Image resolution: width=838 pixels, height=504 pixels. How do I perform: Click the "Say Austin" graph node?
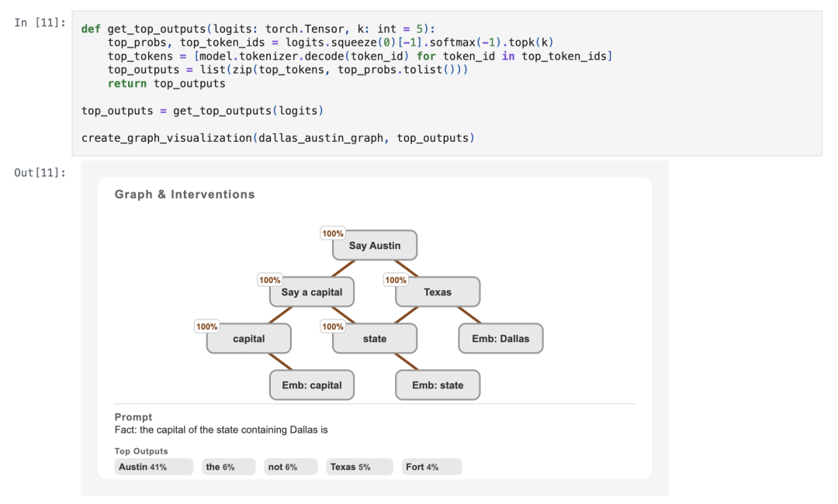coord(375,246)
